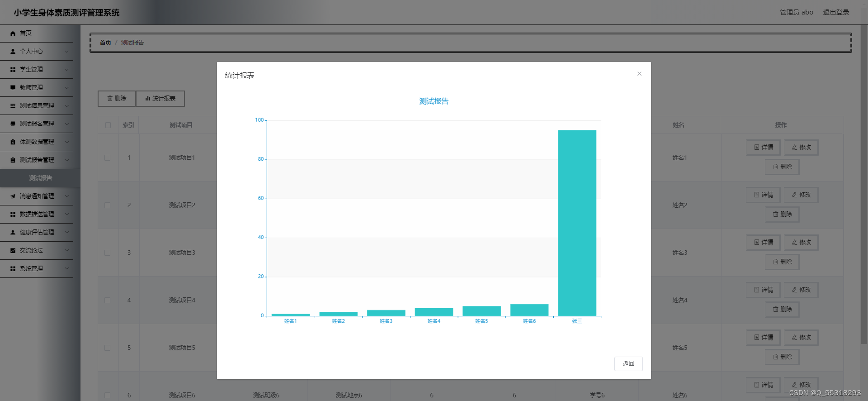Screen dimensions: 868x401
Task: Click the trash icon in 姓名1 row 删除
Action: pyautogui.click(x=775, y=167)
